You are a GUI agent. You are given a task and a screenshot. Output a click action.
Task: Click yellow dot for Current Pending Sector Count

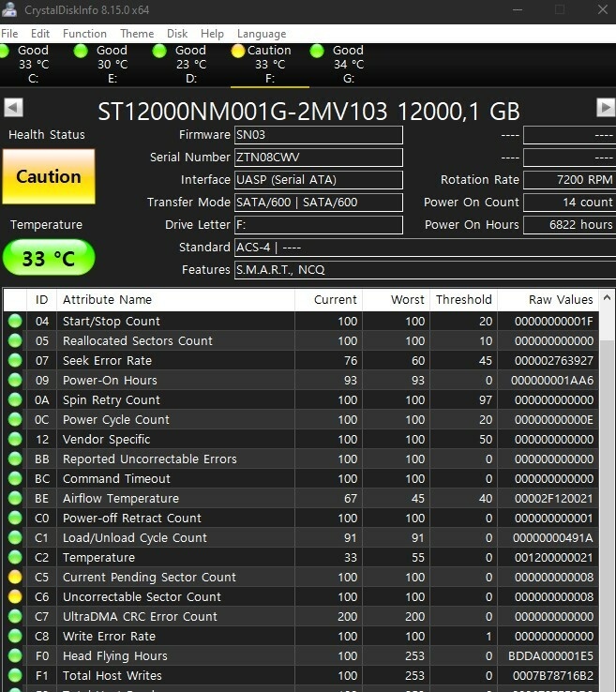tap(15, 577)
